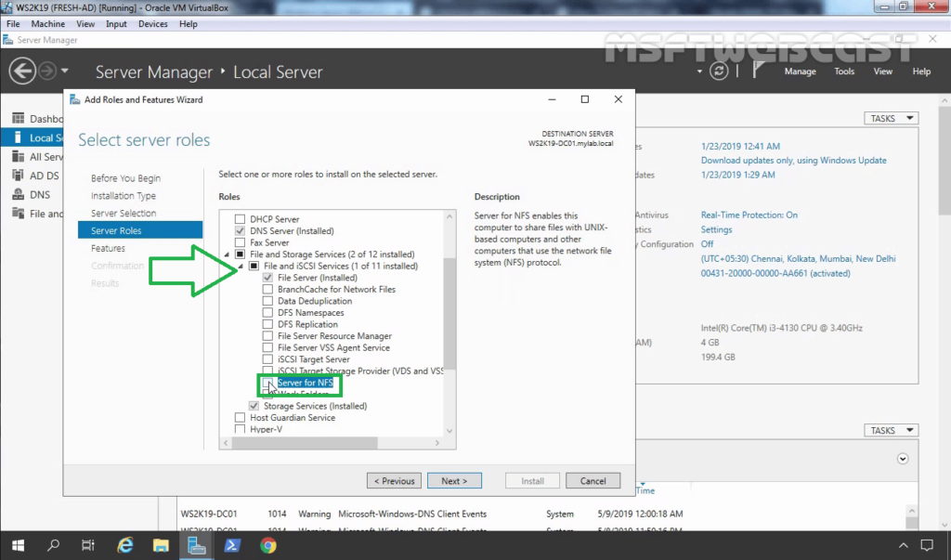This screenshot has height=560, width=951.
Task: Open File Explorer from taskbar
Action: click(161, 545)
